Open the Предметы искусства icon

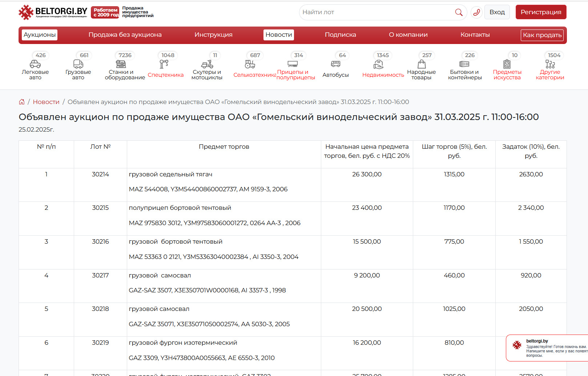click(x=507, y=64)
